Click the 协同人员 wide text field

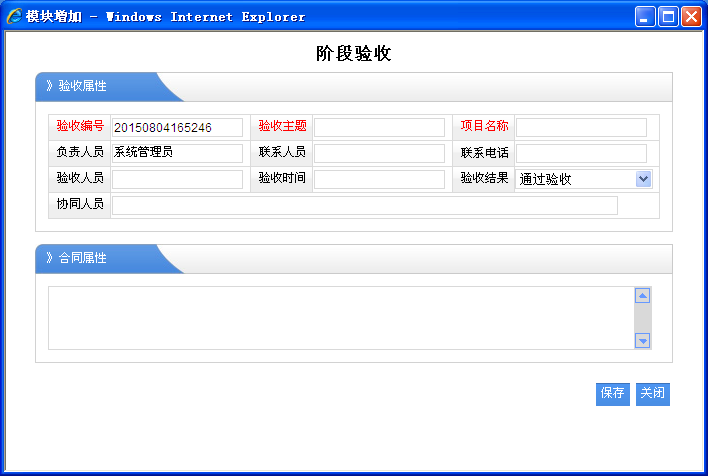pos(364,205)
